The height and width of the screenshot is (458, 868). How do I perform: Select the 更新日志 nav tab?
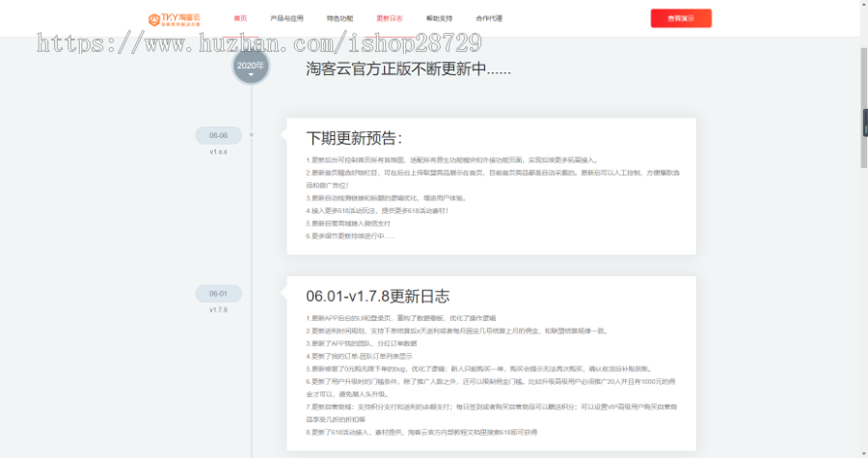[390, 18]
